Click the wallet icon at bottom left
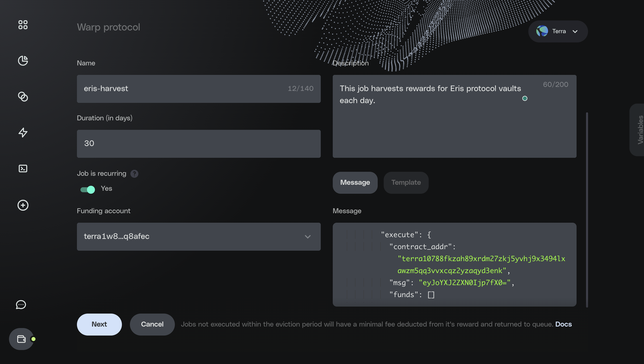The height and width of the screenshot is (364, 644). 21,339
